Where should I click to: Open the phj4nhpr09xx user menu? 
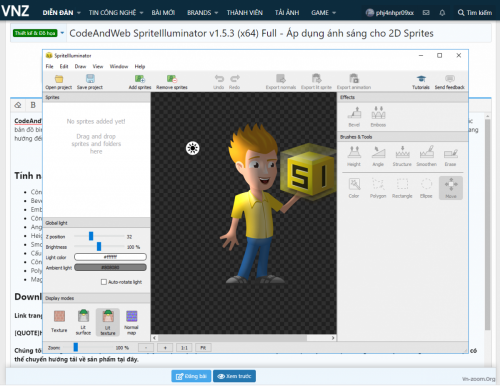(390, 13)
